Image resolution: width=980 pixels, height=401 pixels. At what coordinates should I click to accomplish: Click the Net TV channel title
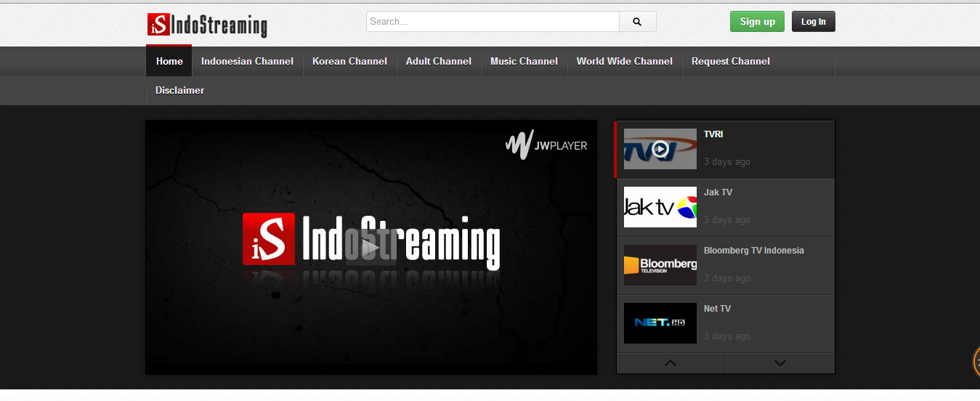(x=717, y=309)
